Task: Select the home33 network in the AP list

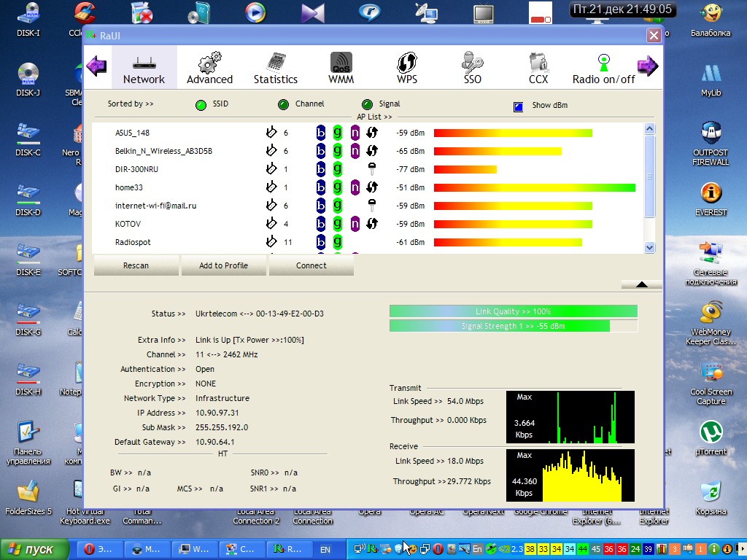Action: click(129, 187)
